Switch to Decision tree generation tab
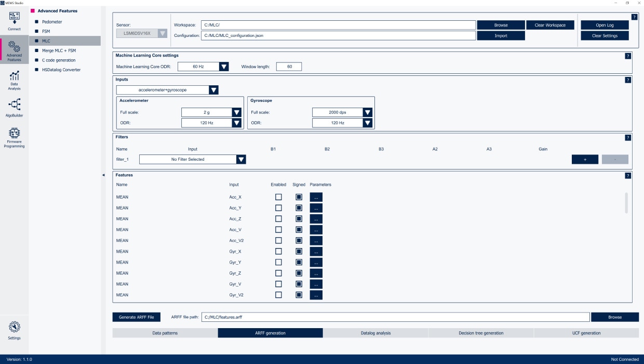644x364 pixels. (480, 333)
